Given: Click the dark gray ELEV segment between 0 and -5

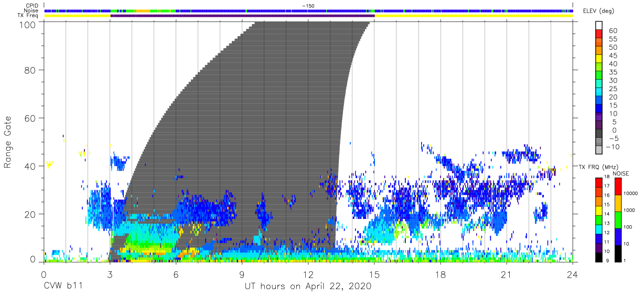Looking at the screenshot, I should [598, 134].
